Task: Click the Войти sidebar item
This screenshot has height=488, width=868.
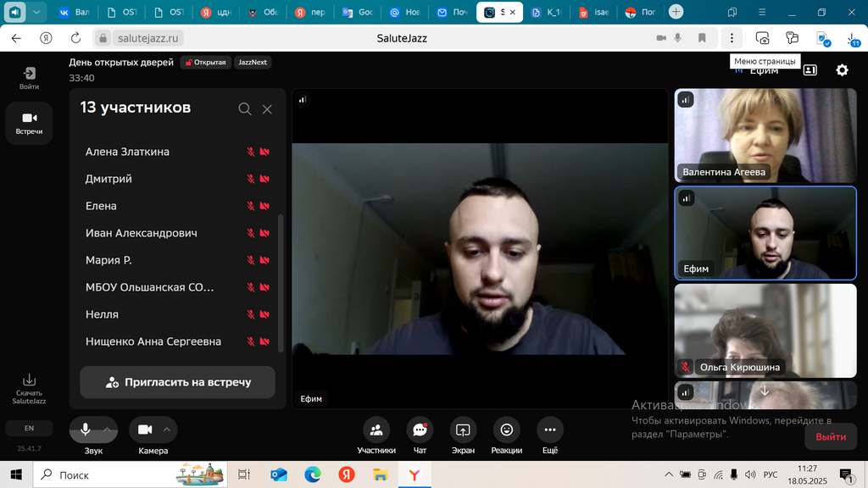Action: 29,78
